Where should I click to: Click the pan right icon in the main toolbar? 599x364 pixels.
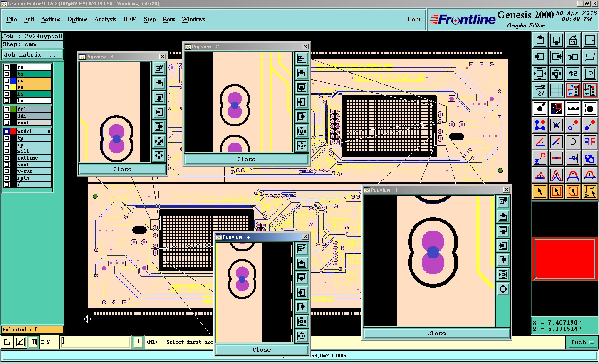(x=557, y=57)
